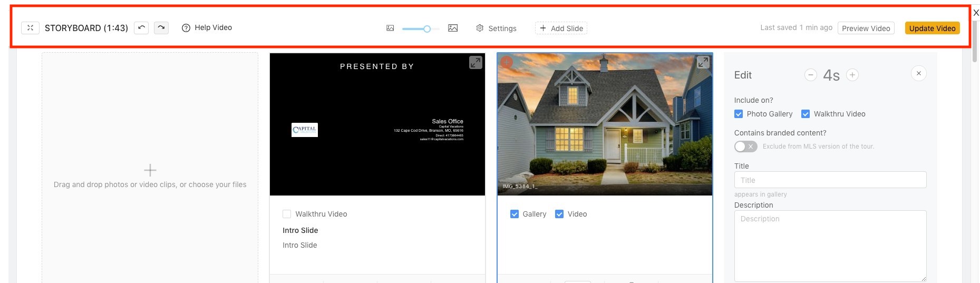
Task: Click the collapse storyboard icon
Action: pos(30,28)
